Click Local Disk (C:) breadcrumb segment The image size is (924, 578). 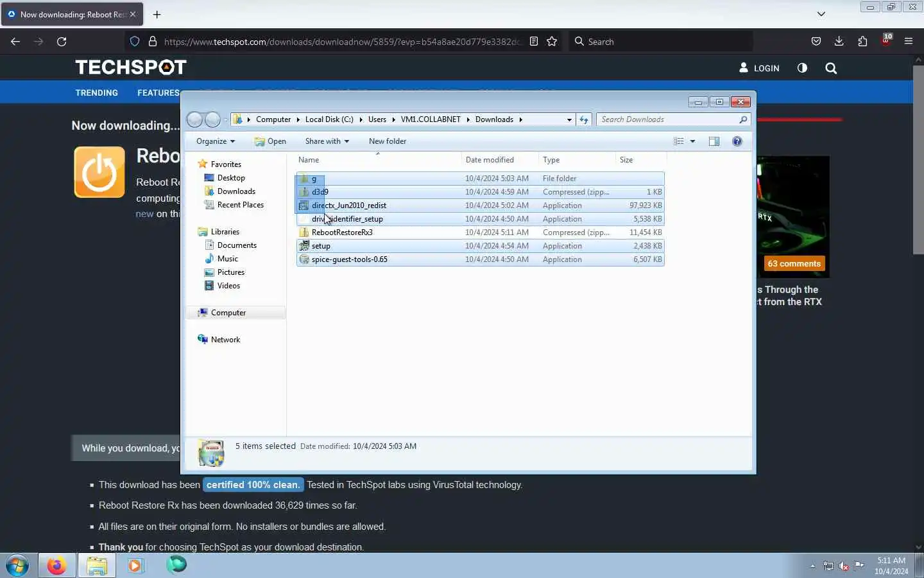pos(329,119)
